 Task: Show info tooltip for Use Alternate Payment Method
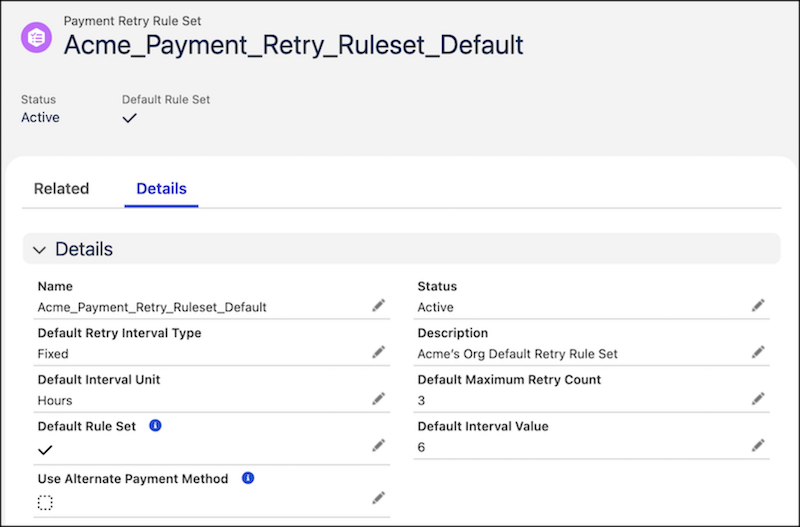(x=248, y=478)
